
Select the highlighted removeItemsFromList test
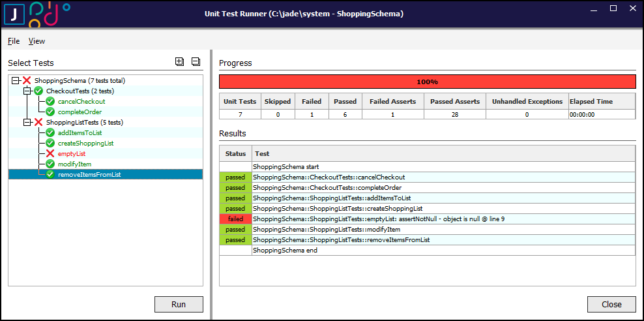89,174
